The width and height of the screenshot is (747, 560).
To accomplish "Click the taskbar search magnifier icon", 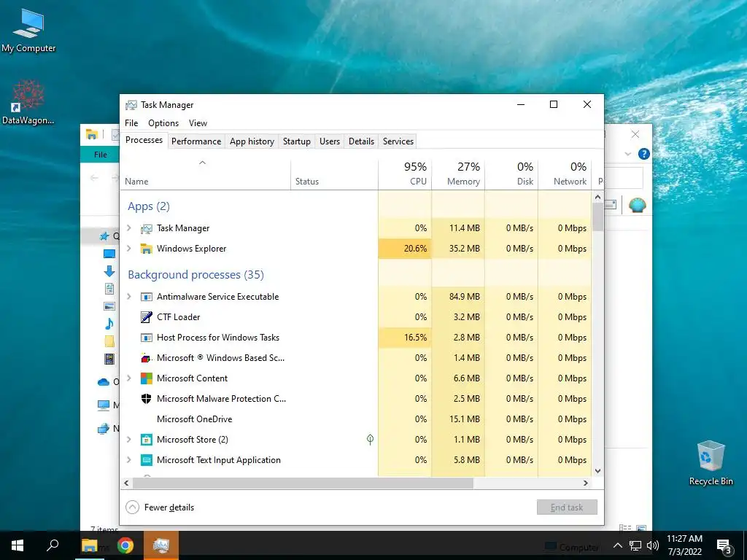I will [x=53, y=545].
